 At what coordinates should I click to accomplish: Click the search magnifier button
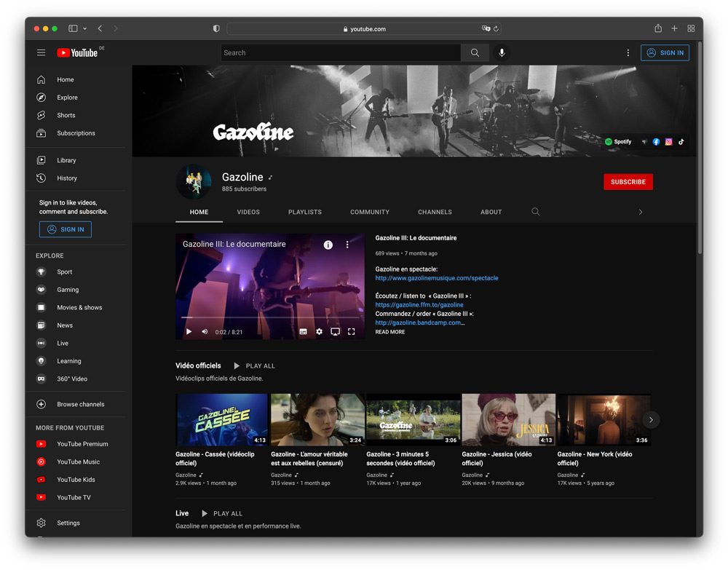click(475, 52)
